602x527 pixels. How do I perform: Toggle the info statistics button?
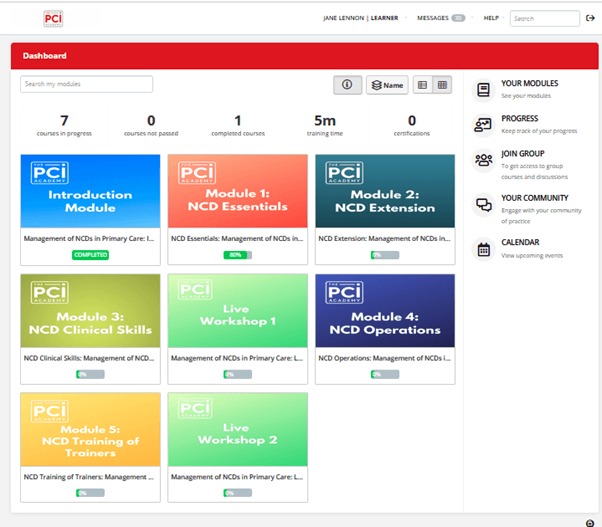tap(346, 85)
